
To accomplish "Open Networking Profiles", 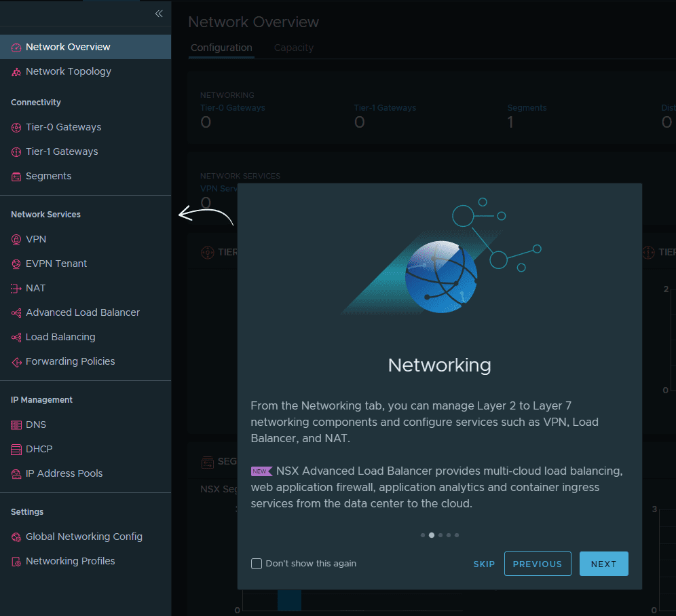I will (86, 561).
